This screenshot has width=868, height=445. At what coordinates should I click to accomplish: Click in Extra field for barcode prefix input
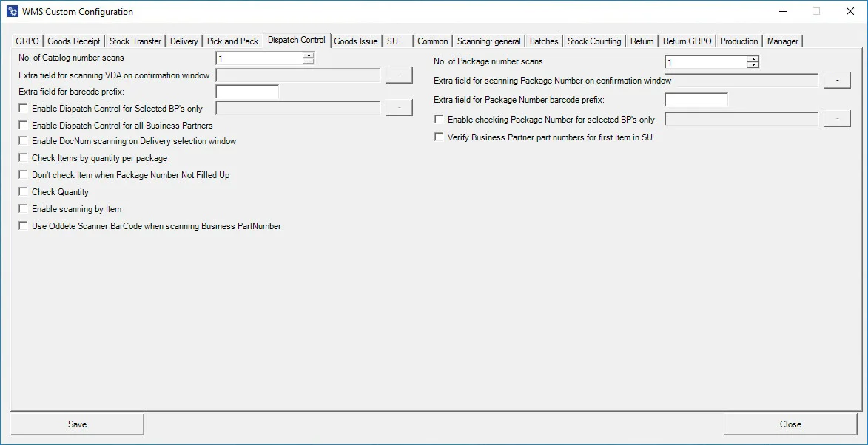(x=247, y=92)
